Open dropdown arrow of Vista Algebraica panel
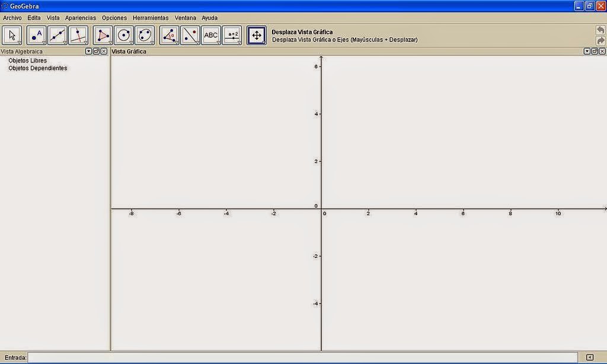This screenshot has height=364, width=607. tap(89, 51)
